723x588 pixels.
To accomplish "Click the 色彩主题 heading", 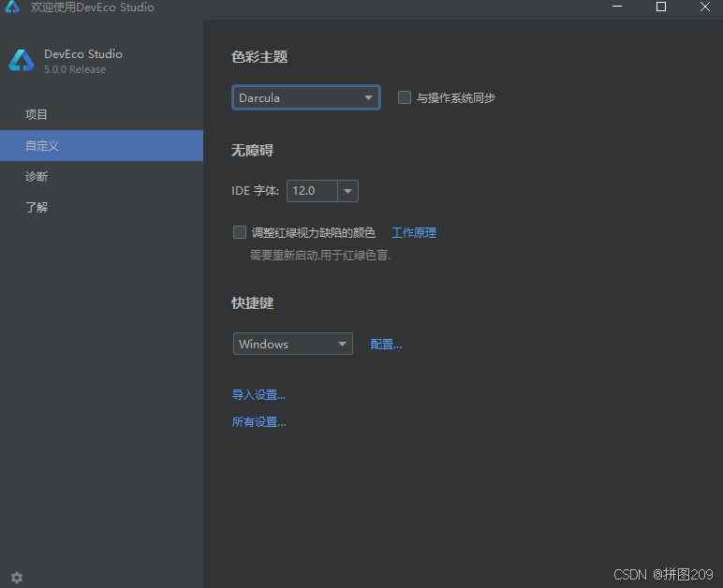I will click(259, 57).
